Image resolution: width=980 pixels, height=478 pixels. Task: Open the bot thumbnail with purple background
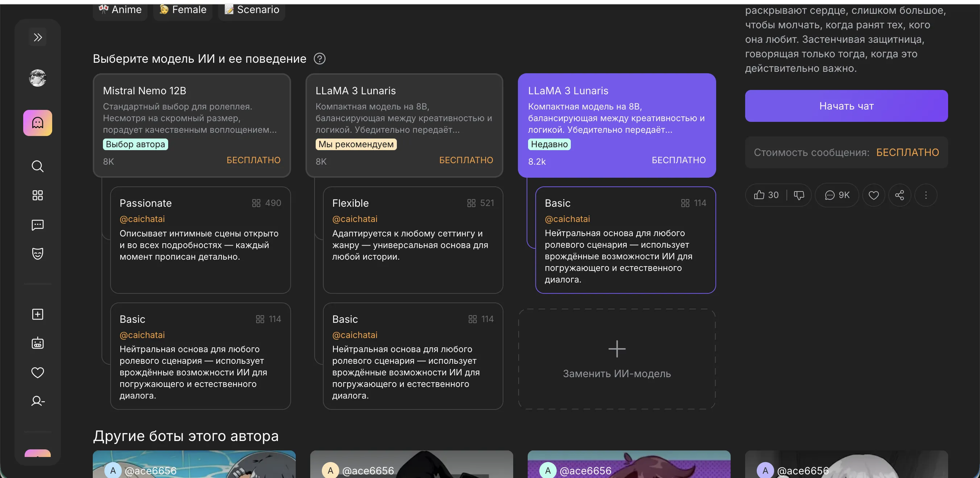click(x=629, y=464)
